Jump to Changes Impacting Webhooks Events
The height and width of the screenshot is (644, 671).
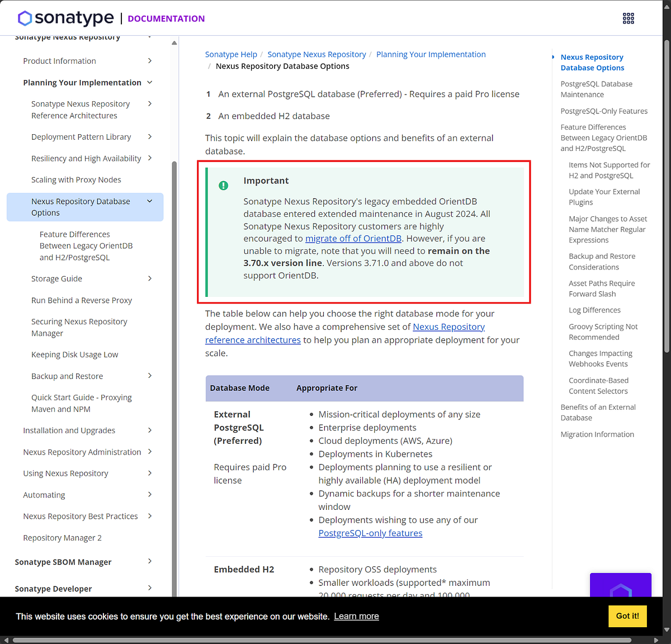601,359
